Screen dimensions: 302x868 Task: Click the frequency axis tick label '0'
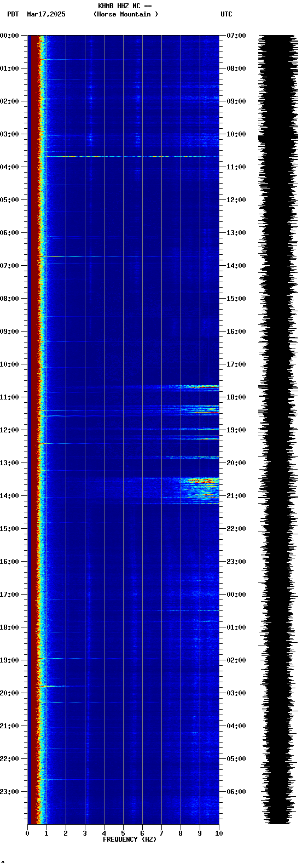(x=27, y=833)
